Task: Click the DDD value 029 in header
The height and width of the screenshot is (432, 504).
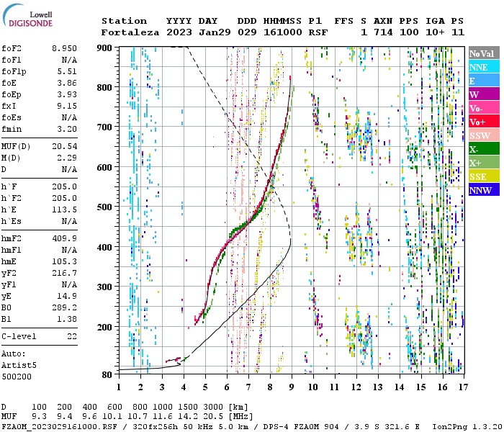Action: 247,32
